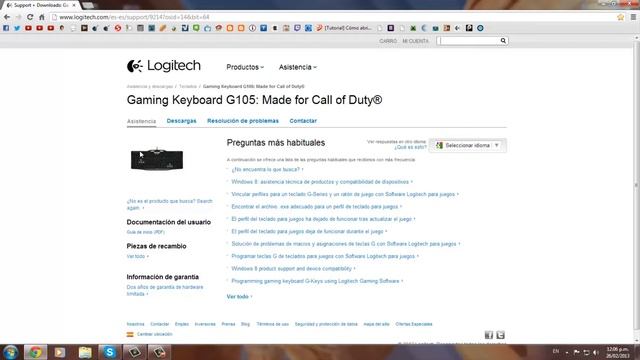Click 'Ver todo' under Piezas de recambio

tap(138, 256)
